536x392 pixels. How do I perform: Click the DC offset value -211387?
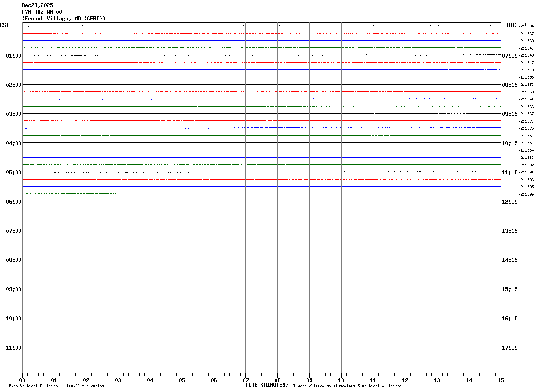click(526, 165)
